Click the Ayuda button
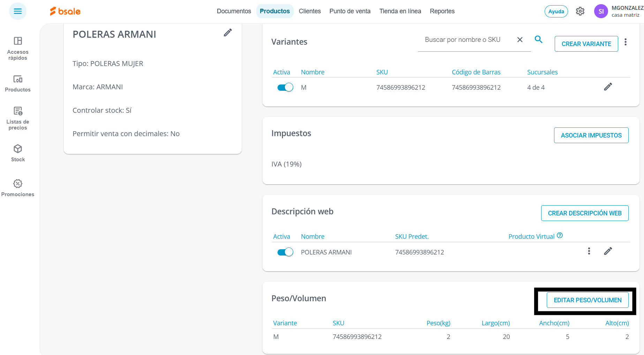644x355 pixels. 556,12
